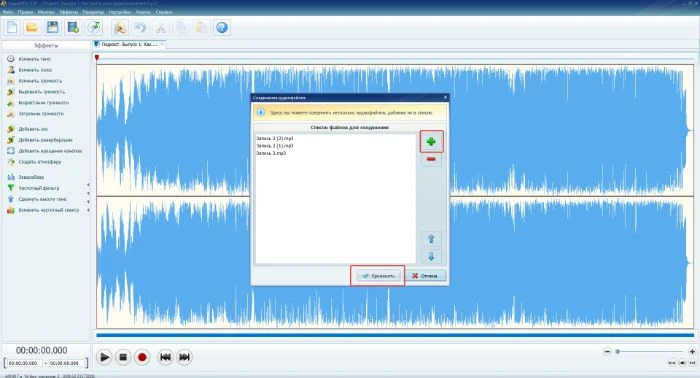This screenshot has height=378, width=700.
Task: Open the "Настройки" menu
Action: (120, 12)
